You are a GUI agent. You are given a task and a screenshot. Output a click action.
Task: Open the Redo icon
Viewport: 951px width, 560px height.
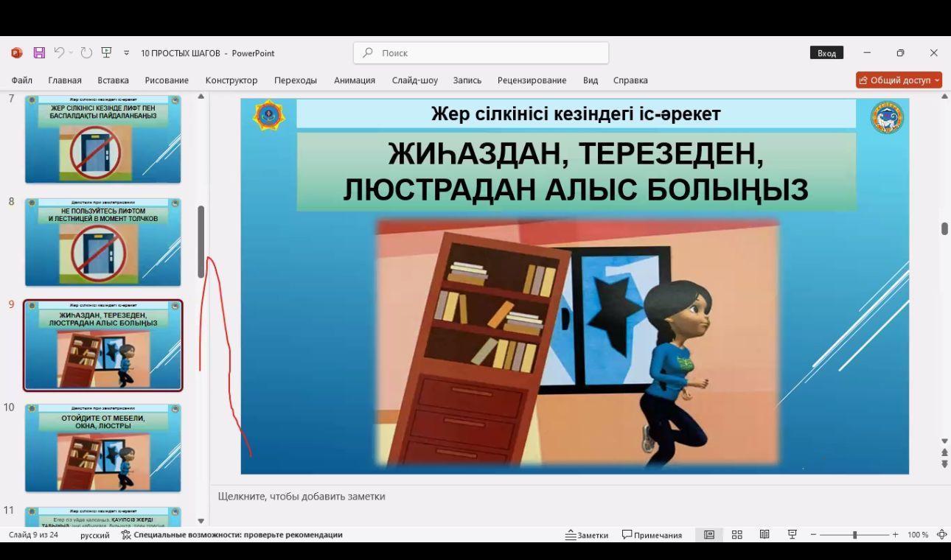tap(87, 52)
